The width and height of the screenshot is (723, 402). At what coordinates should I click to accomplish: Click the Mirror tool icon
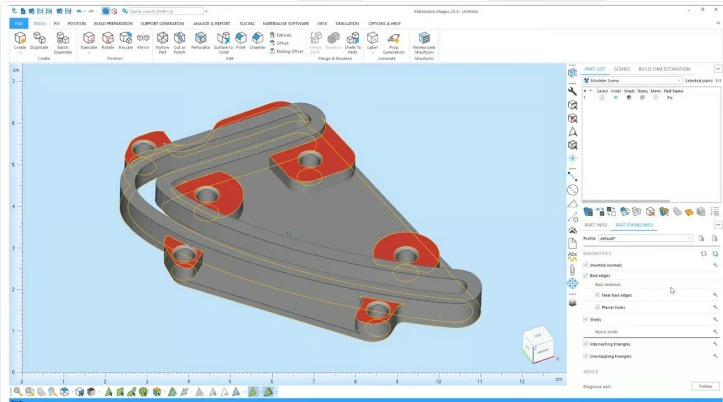[143, 38]
